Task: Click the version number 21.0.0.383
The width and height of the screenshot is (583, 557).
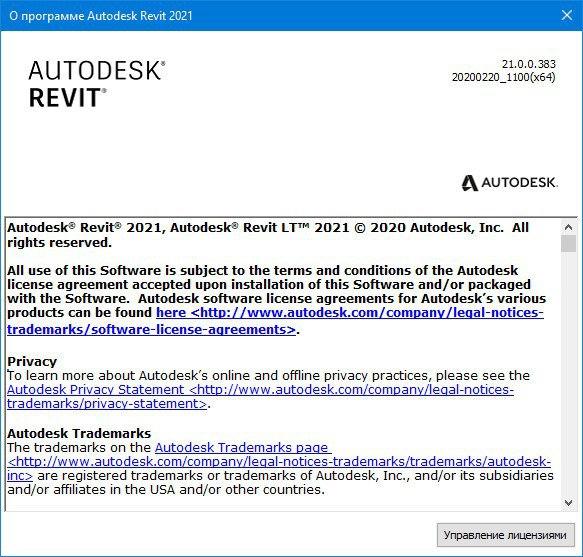Action: [529, 64]
